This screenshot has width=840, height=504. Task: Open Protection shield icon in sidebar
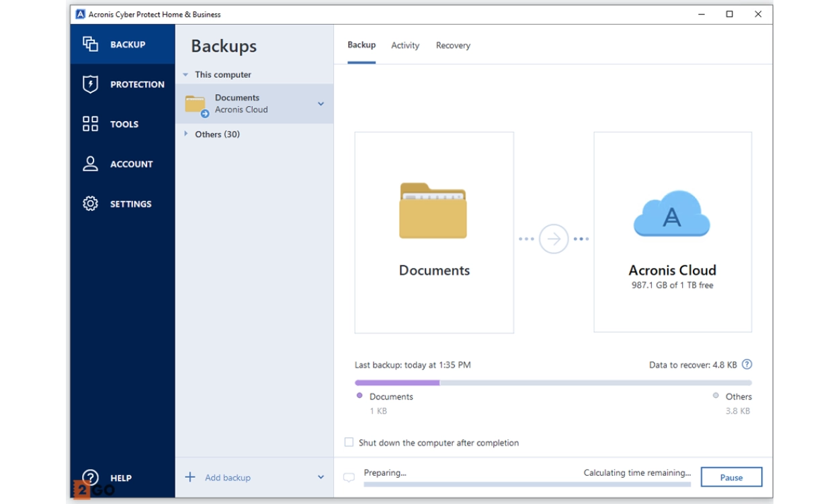(90, 84)
